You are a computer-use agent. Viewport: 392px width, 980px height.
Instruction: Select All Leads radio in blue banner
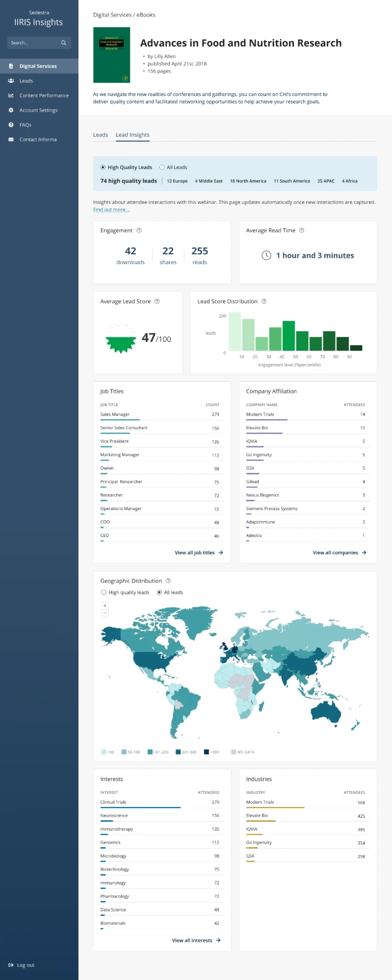coord(162,168)
